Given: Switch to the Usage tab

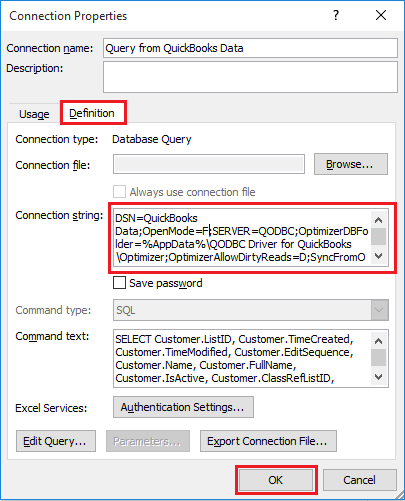Looking at the screenshot, I should coord(34,114).
